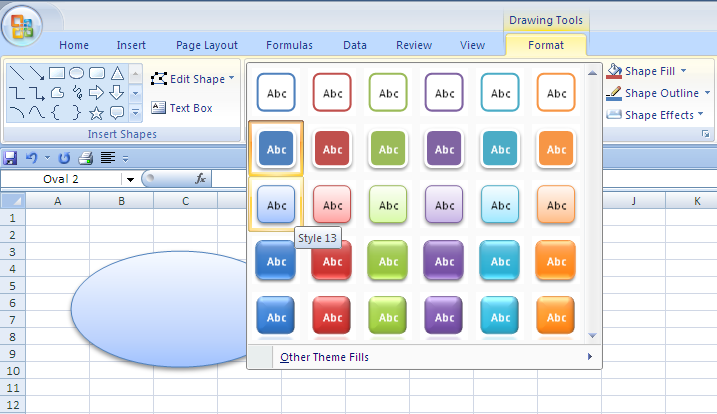Open the Formulas ribbon tab
717x414 pixels.
tap(289, 45)
